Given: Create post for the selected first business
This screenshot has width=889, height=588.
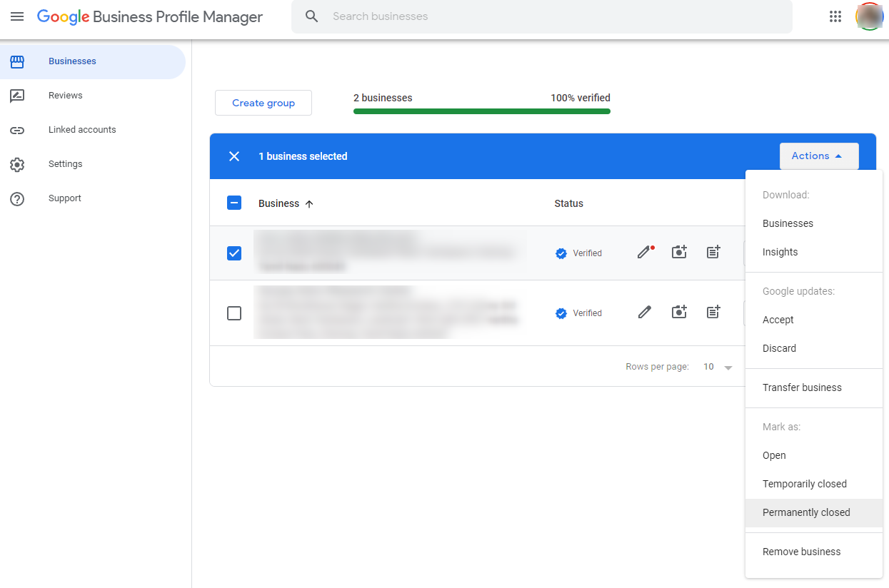Looking at the screenshot, I should (713, 252).
